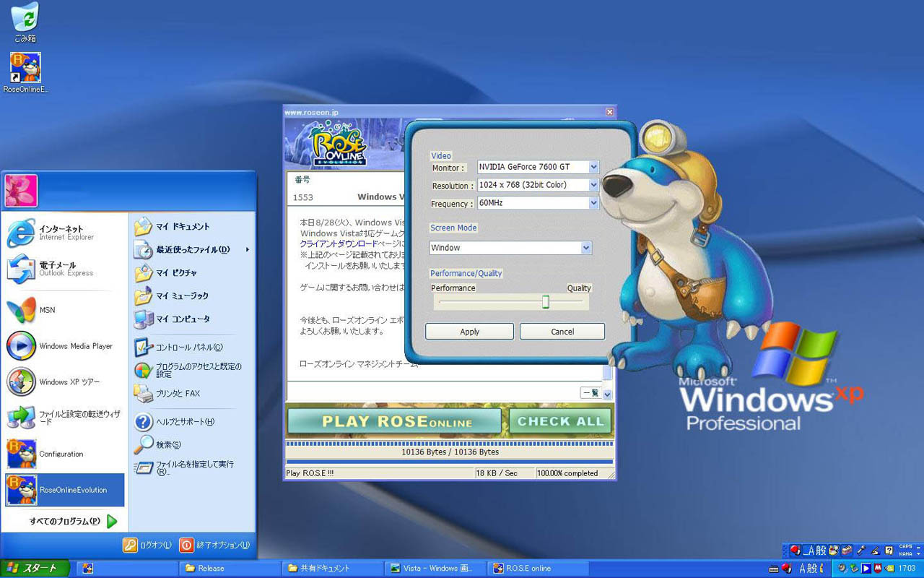The image size is (924, 578).
Task: Open My Computer (マイ コンピュータ)
Action: click(x=182, y=319)
